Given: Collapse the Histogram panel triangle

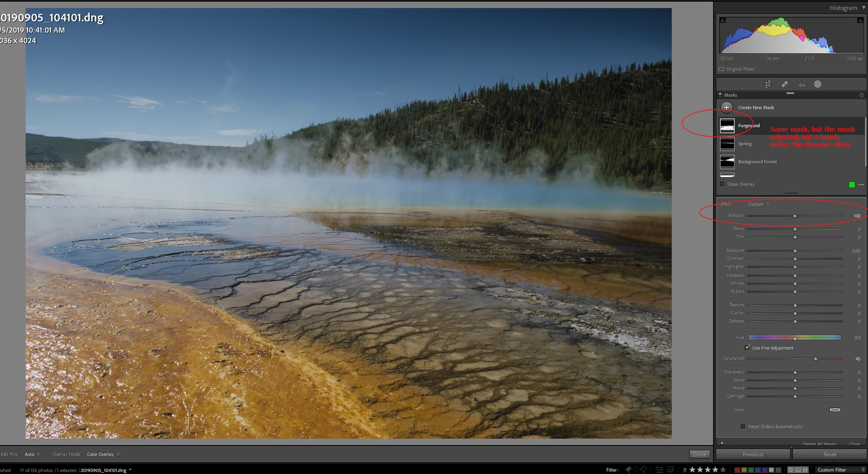Looking at the screenshot, I should [x=864, y=8].
